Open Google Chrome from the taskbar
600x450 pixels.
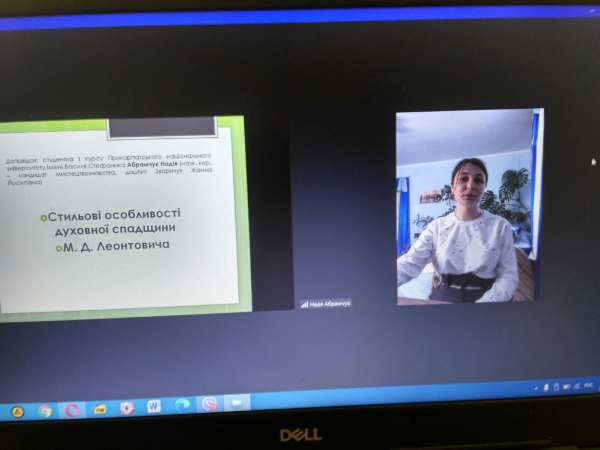pos(45,409)
